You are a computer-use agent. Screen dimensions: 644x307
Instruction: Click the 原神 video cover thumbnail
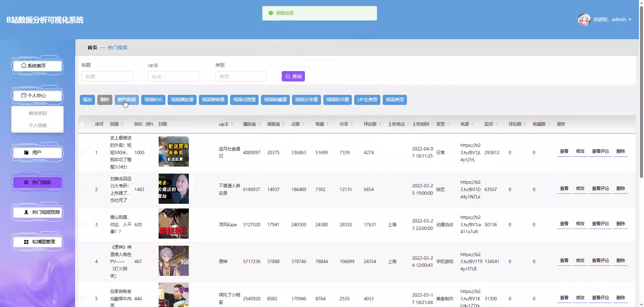[x=174, y=261]
